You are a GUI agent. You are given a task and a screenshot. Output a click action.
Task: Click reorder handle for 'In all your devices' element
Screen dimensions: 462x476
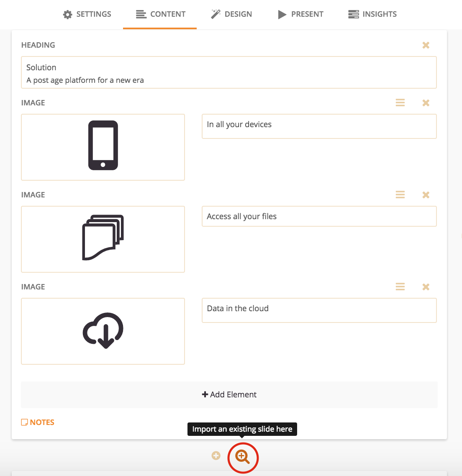click(400, 102)
